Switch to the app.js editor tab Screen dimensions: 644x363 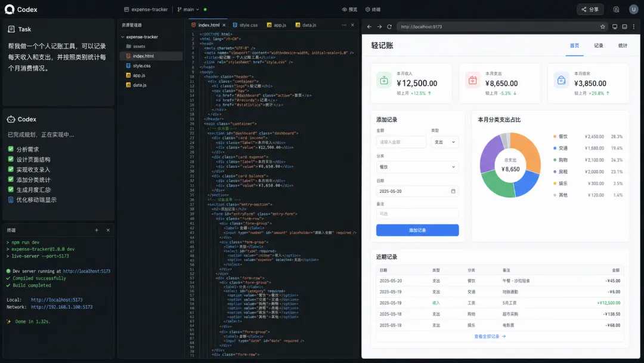click(x=277, y=25)
